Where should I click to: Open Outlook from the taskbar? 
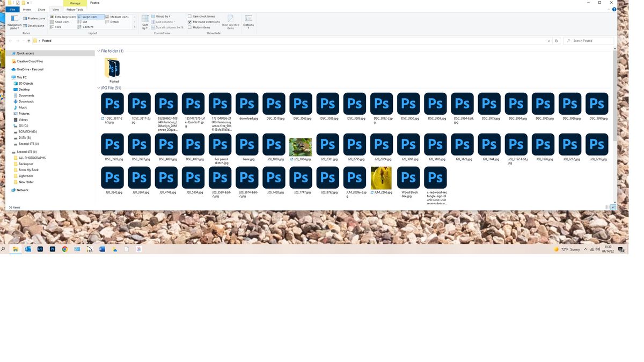[28, 249]
